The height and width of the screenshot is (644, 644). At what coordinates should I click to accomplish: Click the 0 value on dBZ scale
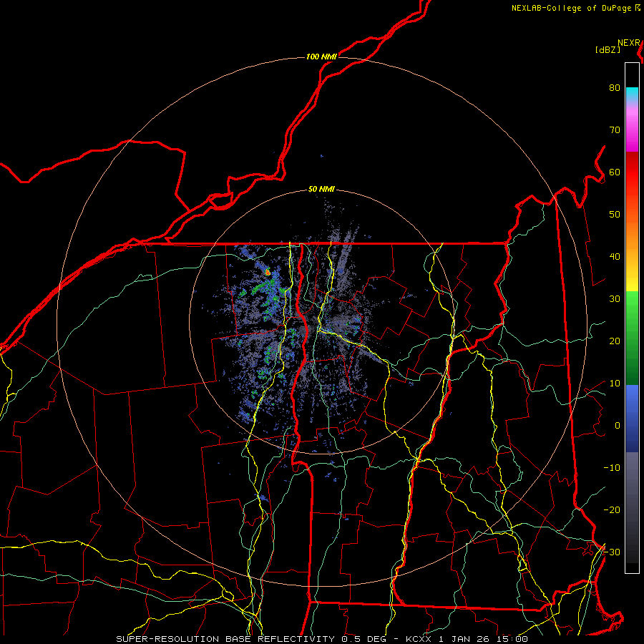tap(618, 426)
